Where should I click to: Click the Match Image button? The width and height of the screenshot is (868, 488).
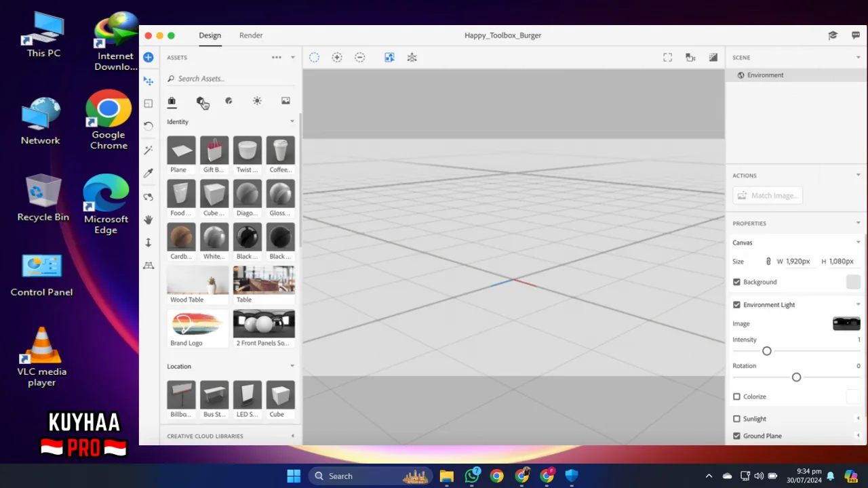click(768, 195)
